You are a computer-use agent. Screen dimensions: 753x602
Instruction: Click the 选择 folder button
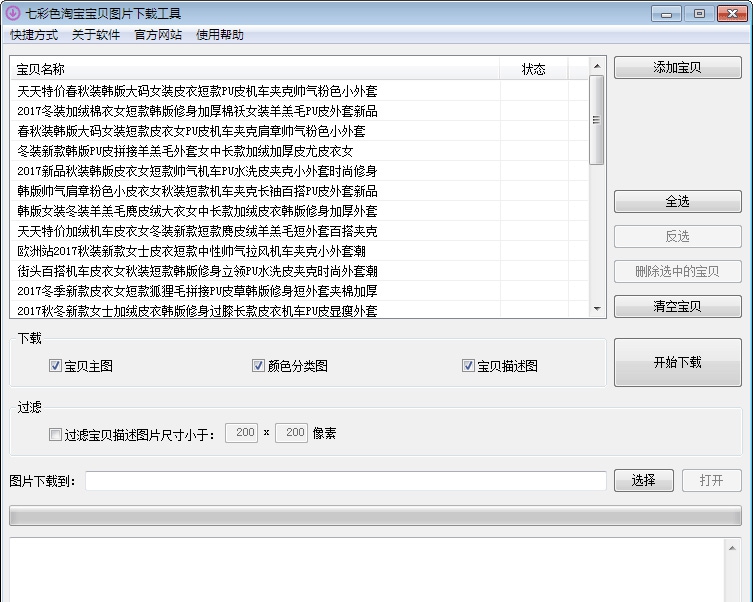644,480
